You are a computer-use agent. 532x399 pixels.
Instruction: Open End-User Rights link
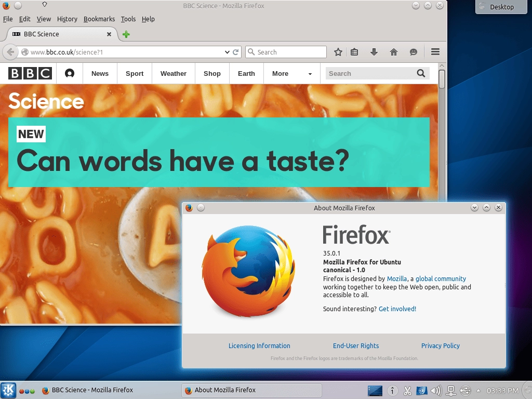(355, 345)
